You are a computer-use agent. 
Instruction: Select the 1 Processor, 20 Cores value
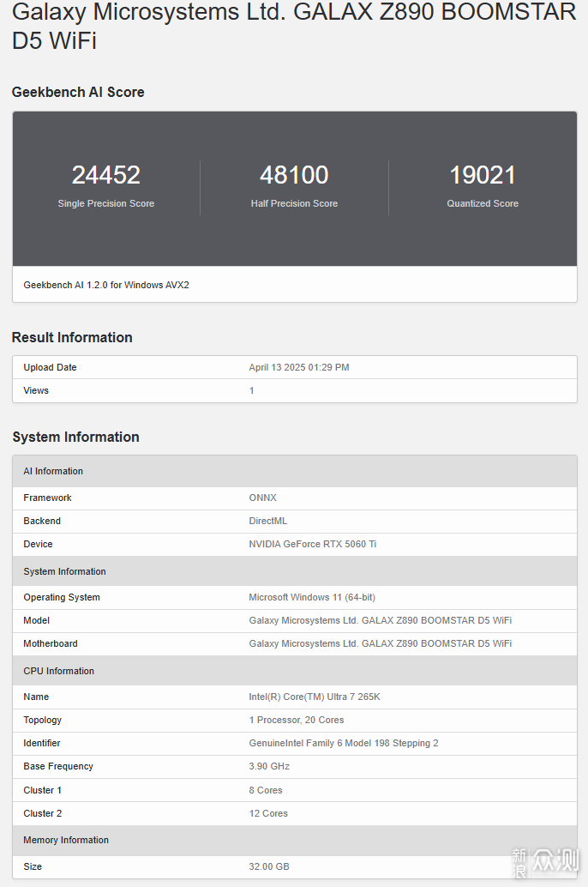click(x=297, y=720)
